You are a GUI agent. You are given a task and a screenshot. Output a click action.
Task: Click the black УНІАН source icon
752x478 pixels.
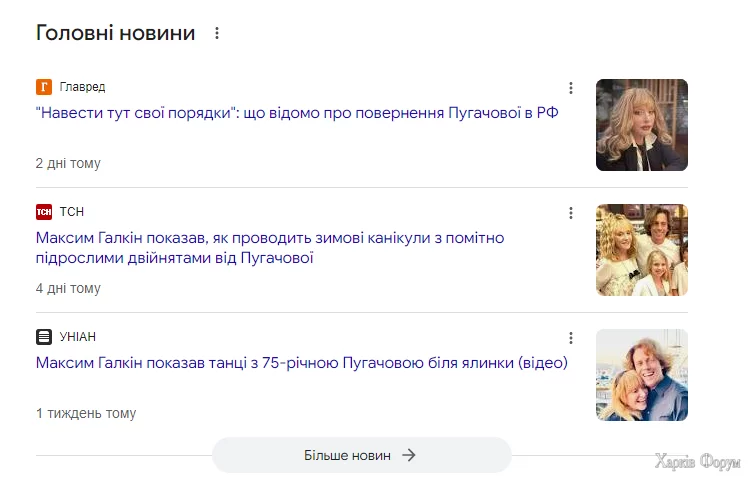click(x=44, y=337)
